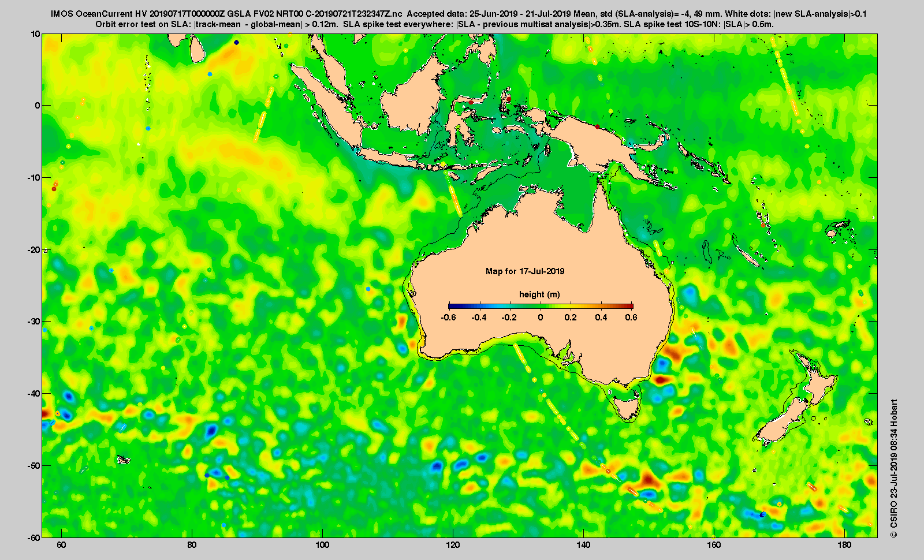924x560 pixels.
Task: Click the '-20' latitude axis label
Action: click(x=34, y=250)
